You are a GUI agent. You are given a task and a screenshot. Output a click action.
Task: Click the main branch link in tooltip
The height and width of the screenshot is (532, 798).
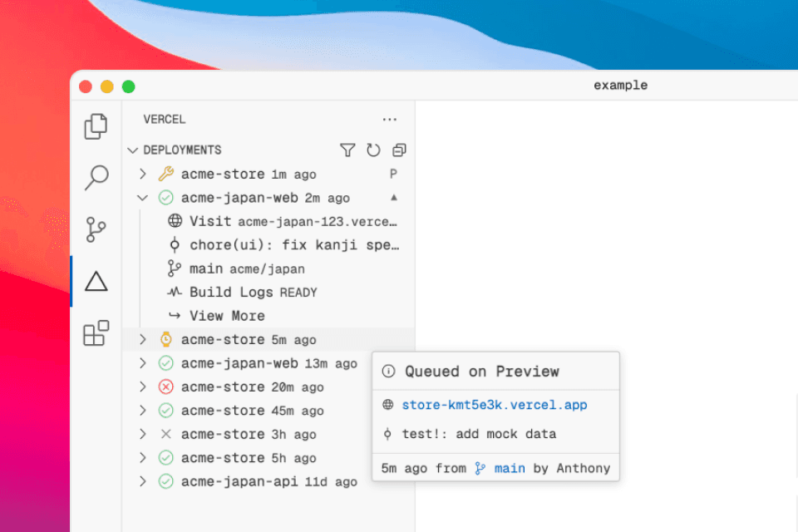tap(509, 468)
